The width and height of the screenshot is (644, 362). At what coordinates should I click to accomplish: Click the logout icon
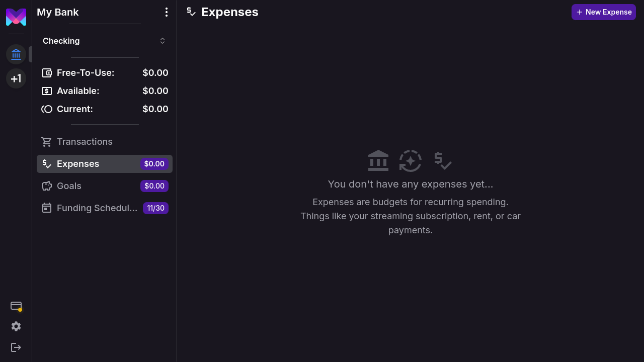coord(16,347)
